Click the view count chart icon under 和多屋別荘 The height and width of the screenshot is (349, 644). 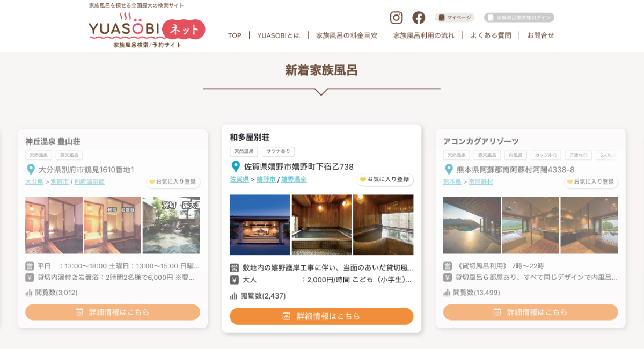click(233, 296)
